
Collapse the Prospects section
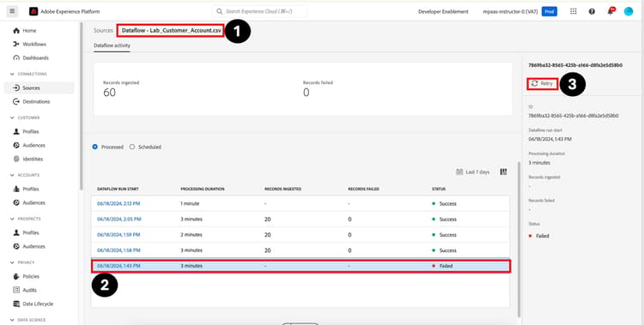coord(12,220)
